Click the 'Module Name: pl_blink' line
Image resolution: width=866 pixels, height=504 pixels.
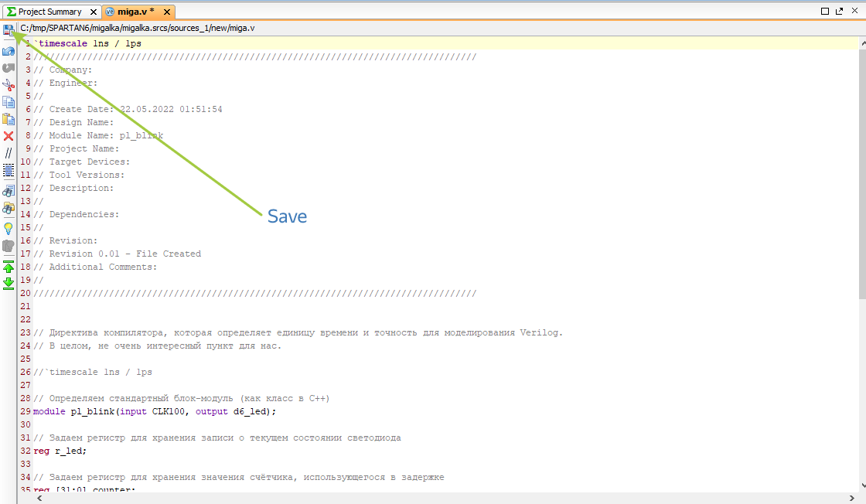[98, 136]
